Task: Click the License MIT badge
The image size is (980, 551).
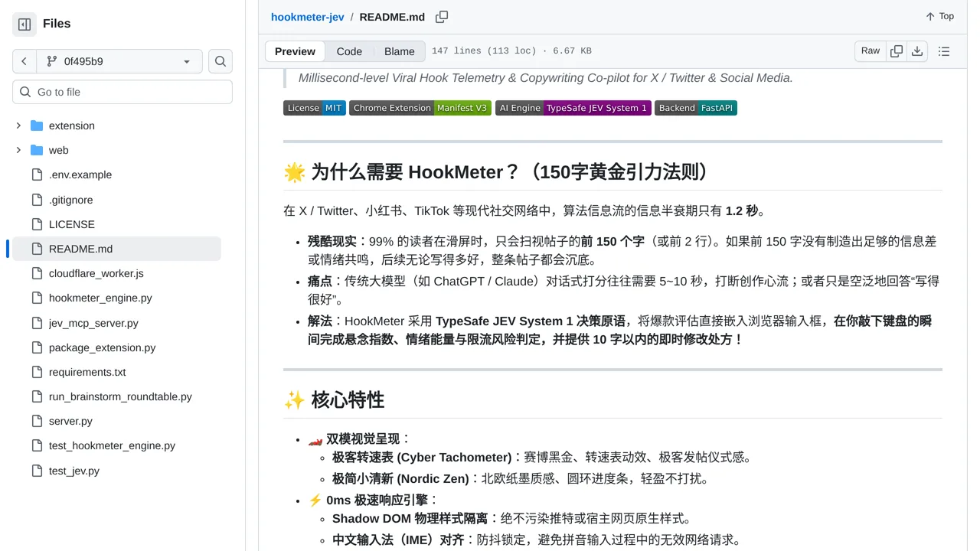Action: pyautogui.click(x=315, y=108)
